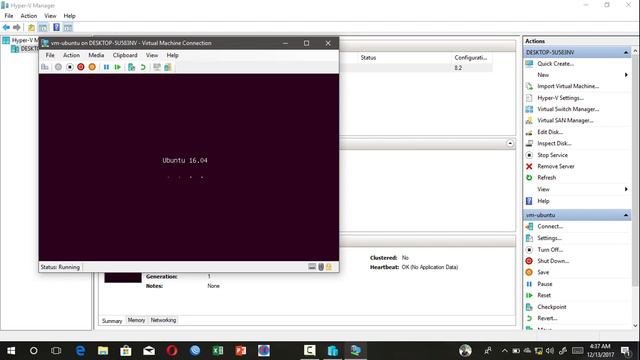Open Excel from the taskbar
Image resolution: width=640 pixels, height=360 pixels.
[x=218, y=351]
